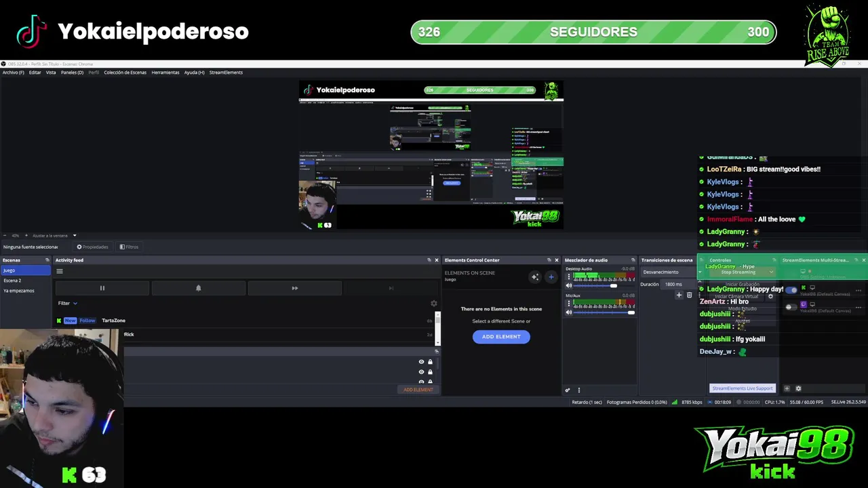Click orange ADD ELEMENT in sources dock
The width and height of the screenshot is (868, 488).
pos(418,390)
